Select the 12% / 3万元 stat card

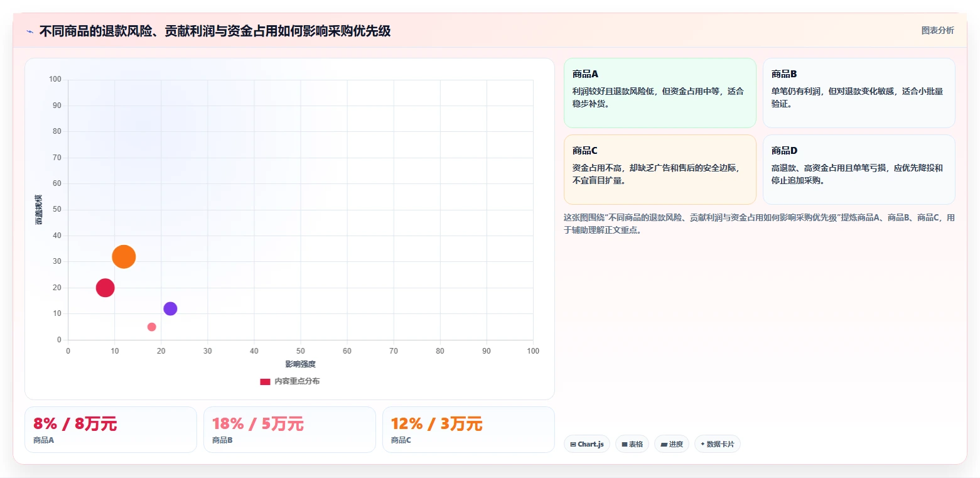(468, 430)
